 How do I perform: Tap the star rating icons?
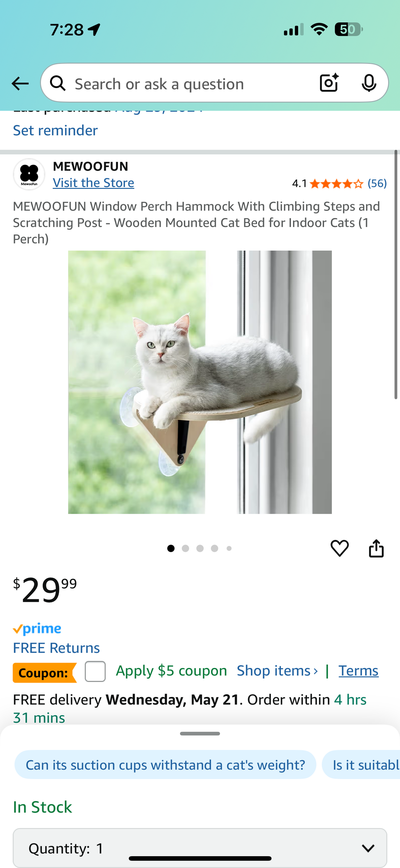coord(336,184)
